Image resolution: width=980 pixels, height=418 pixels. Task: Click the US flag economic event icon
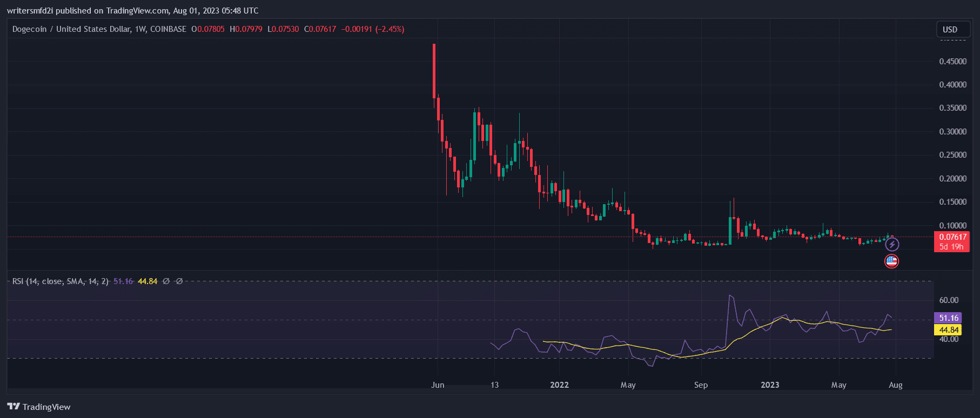point(891,261)
